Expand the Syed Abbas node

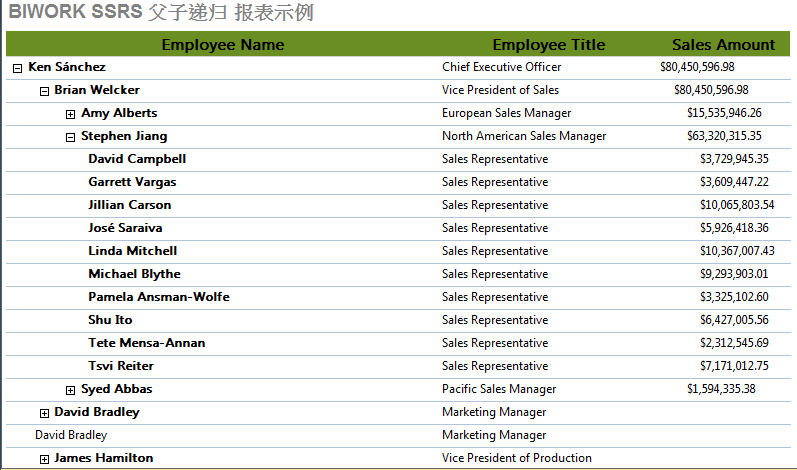tap(70, 390)
